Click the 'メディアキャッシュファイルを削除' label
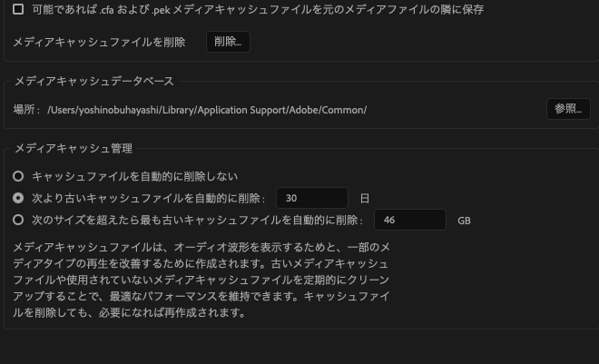 click(x=99, y=42)
